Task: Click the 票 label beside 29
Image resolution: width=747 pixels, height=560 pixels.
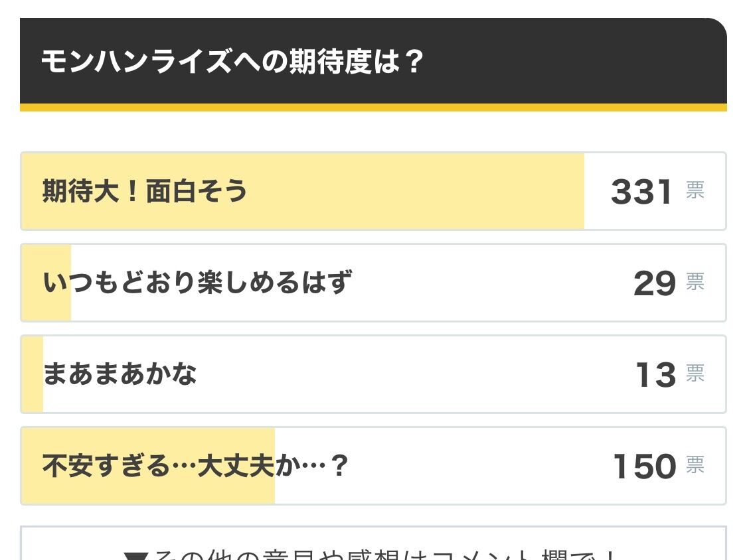Action: (x=695, y=281)
